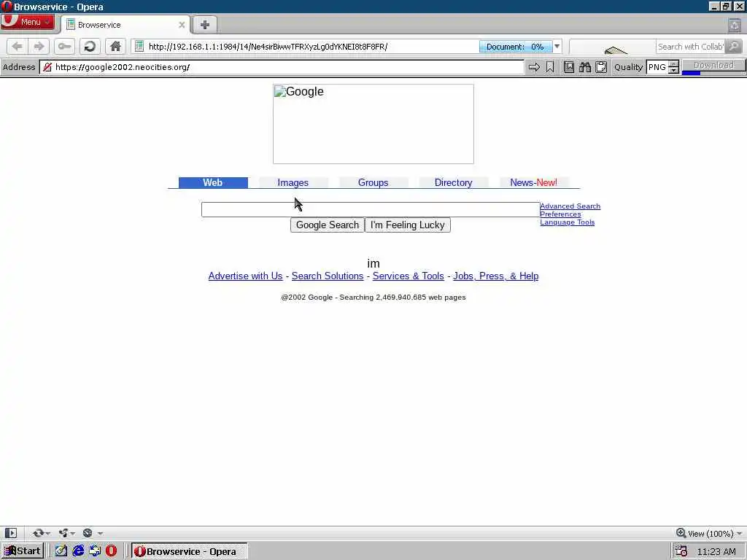Switch to the Directory tab
Image resolution: width=747 pixels, height=560 pixels.
453,182
